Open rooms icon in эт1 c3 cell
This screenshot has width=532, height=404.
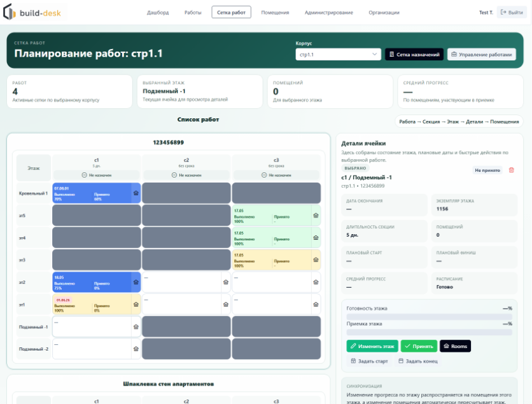click(316, 305)
